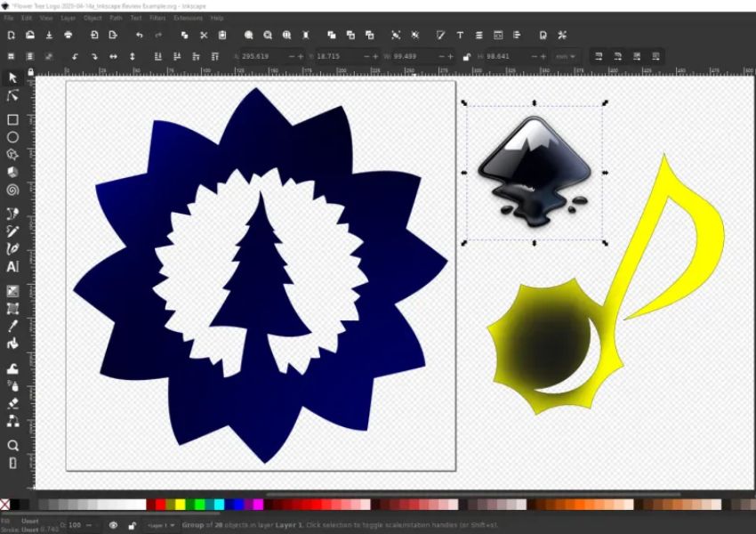Click the New document icon
Viewport: 756px width, 534px height.
(x=11, y=36)
